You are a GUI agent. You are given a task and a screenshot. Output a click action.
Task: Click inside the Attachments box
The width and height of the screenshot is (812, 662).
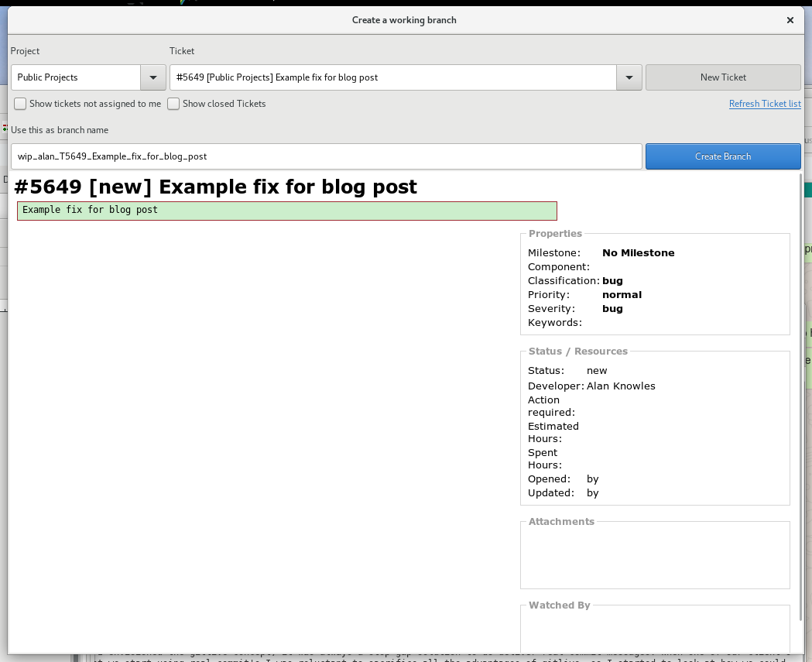(655, 557)
